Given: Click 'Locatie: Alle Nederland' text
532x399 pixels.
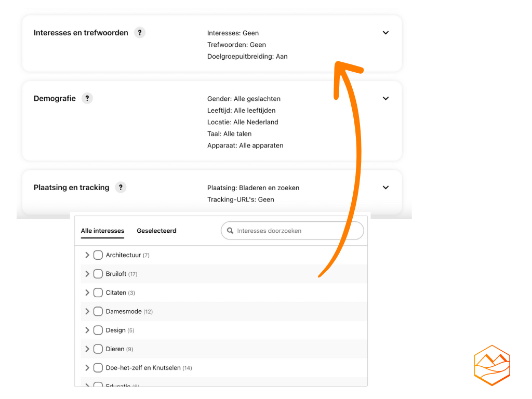Looking at the screenshot, I should 243,122.
